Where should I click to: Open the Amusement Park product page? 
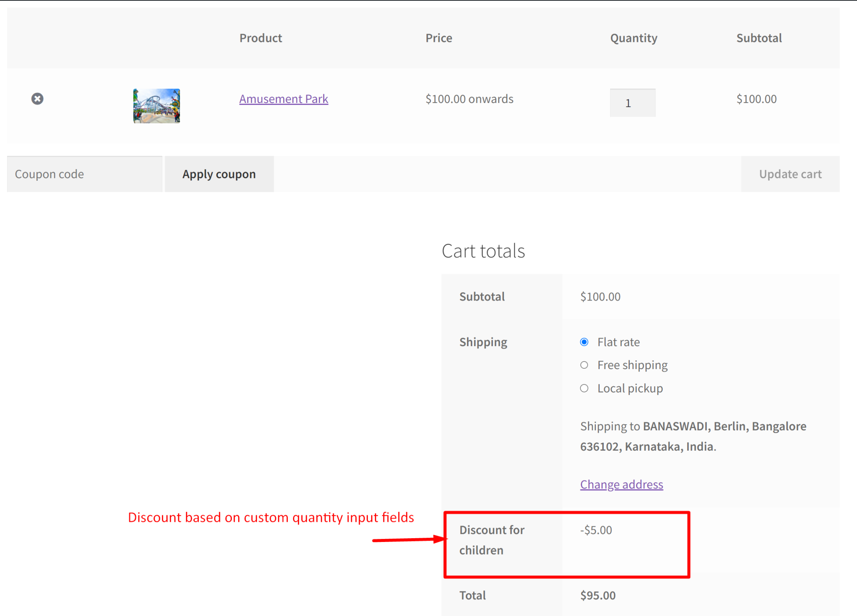[x=284, y=99]
